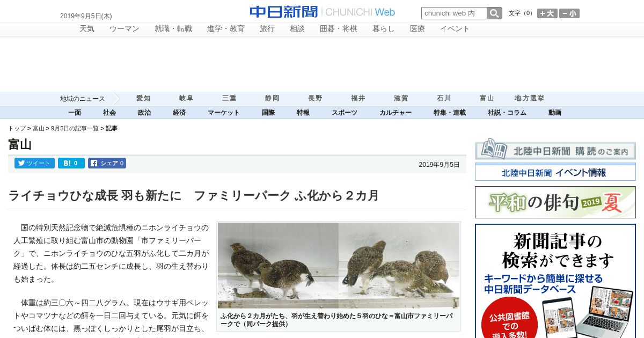This screenshot has height=338, width=644.
Task: Open the ptarmigan chicks photo
Action: click(339, 266)
